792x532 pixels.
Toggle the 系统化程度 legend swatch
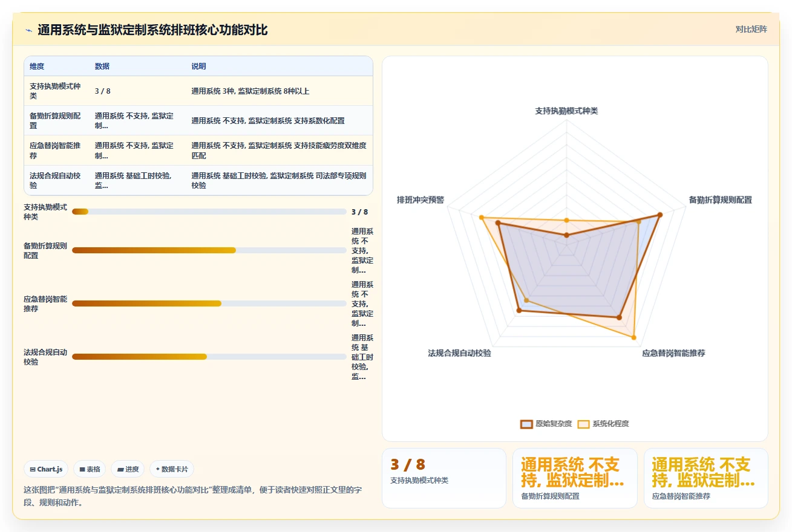[x=583, y=424]
